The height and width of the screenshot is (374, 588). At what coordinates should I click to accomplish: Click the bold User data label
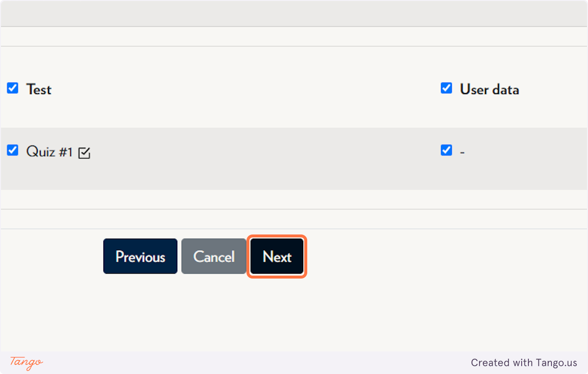[x=490, y=90]
